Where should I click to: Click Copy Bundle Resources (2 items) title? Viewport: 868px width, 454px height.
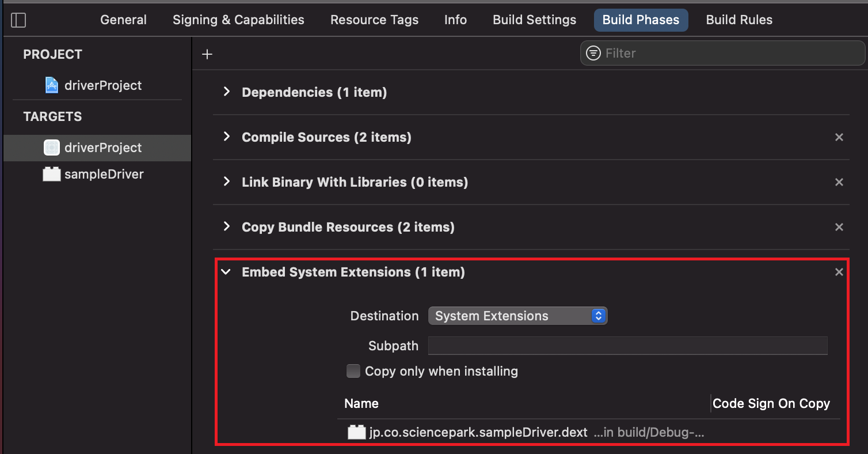pos(348,227)
